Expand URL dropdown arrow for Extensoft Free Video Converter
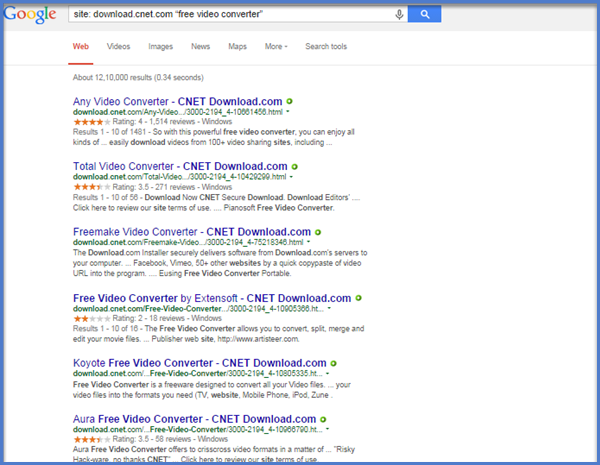The width and height of the screenshot is (600, 465). (x=329, y=308)
